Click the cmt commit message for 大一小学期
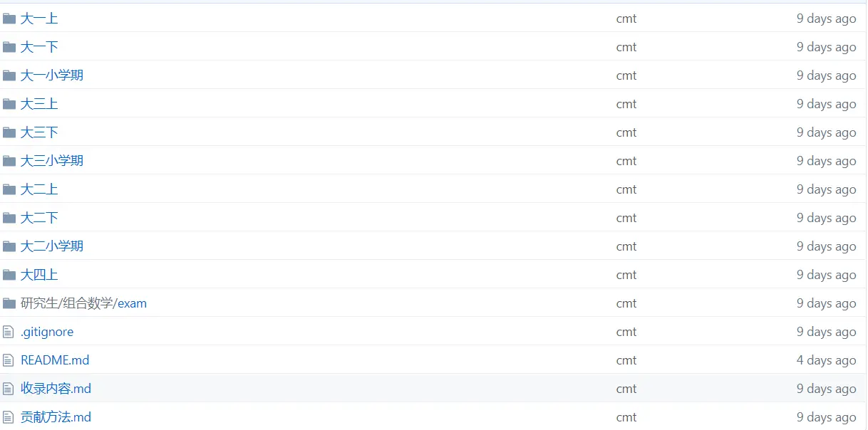 click(626, 75)
